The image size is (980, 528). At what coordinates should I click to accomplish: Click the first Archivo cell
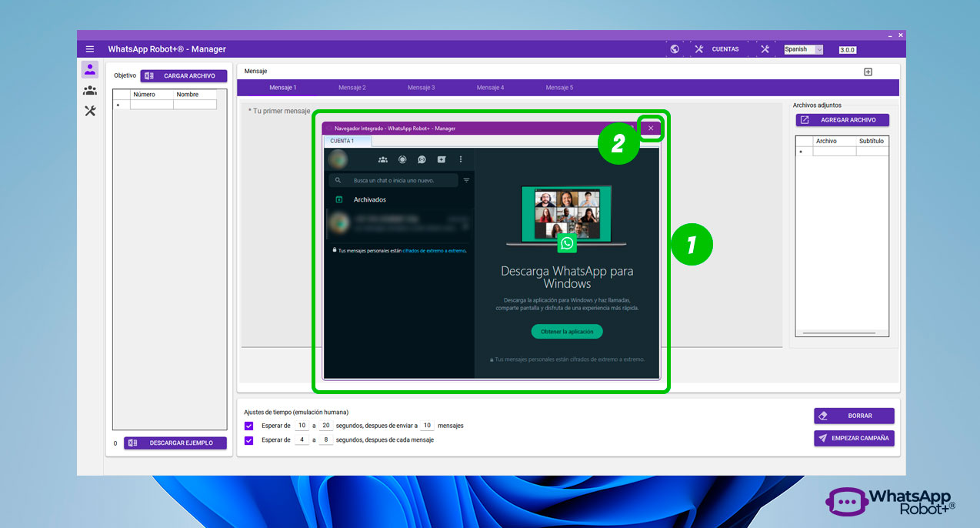tap(835, 152)
